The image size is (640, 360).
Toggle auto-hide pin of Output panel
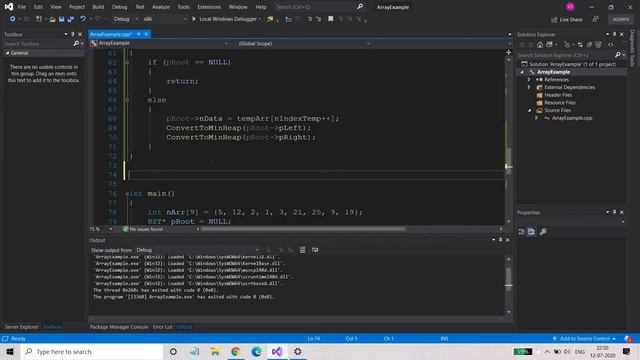[500, 240]
